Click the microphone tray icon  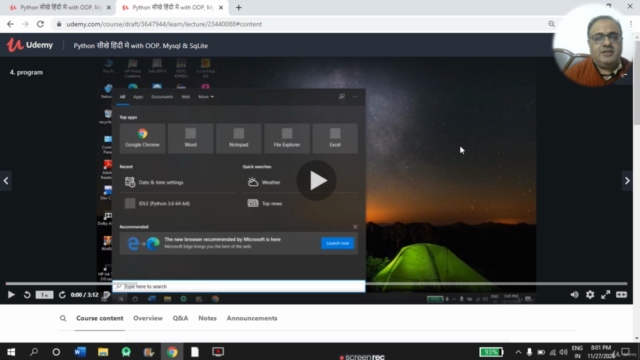pos(529,352)
